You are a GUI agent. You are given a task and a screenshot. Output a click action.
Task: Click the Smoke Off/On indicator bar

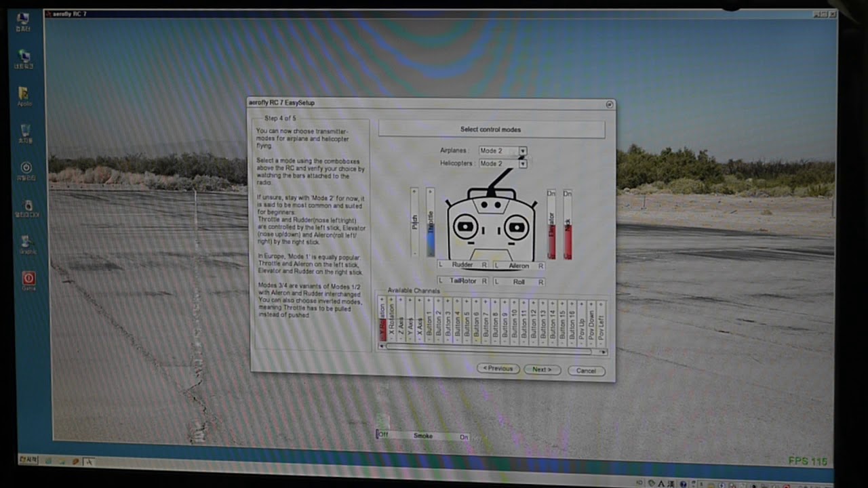coord(422,435)
